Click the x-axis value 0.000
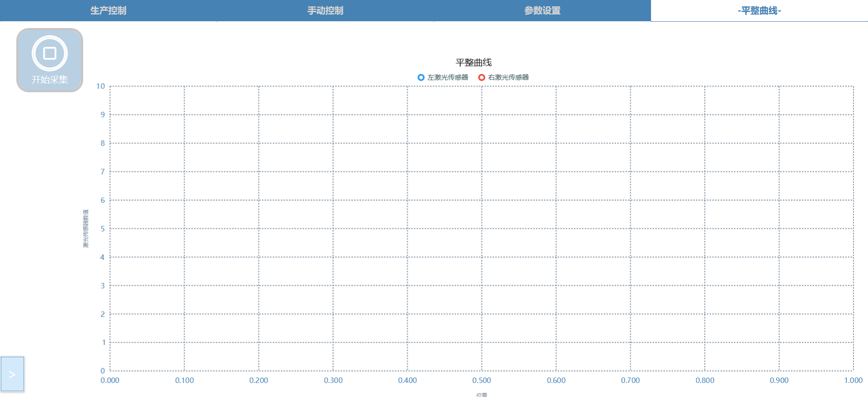The height and width of the screenshot is (397, 868). (x=110, y=380)
